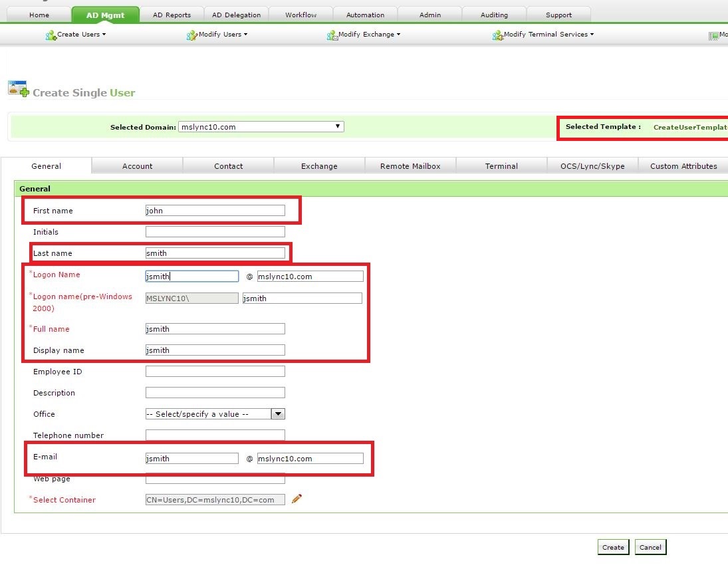The image size is (728, 577).
Task: Open the Modify Exchange dropdown menu
Action: coord(369,35)
